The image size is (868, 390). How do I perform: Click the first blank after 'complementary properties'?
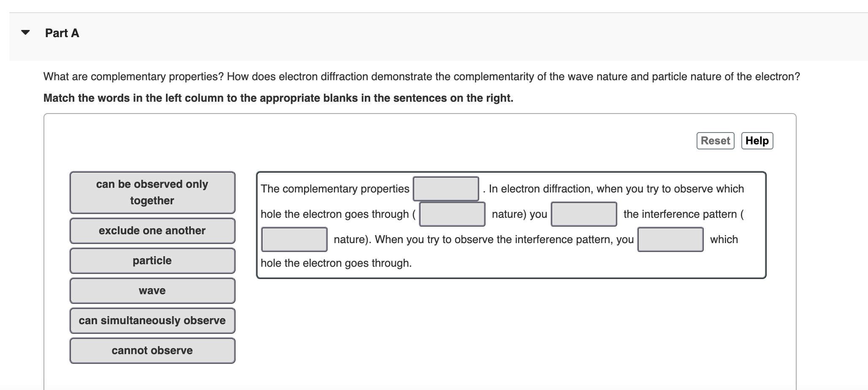click(x=446, y=189)
